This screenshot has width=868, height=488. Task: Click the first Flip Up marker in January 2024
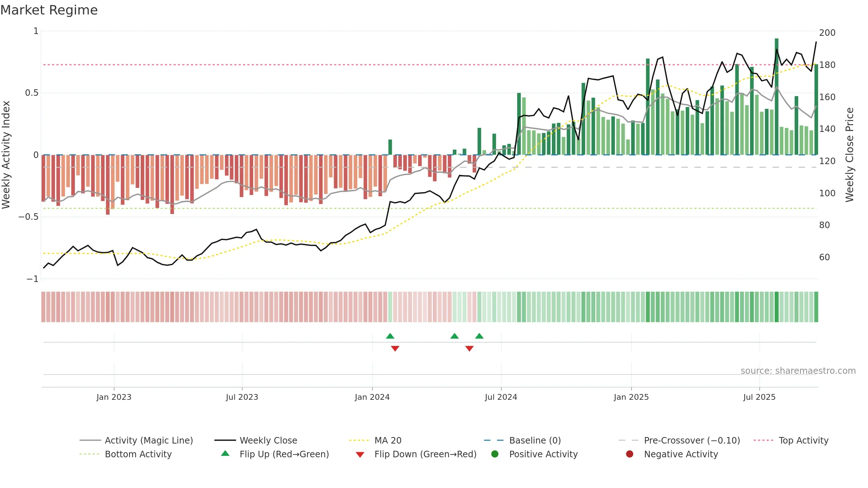[390, 336]
